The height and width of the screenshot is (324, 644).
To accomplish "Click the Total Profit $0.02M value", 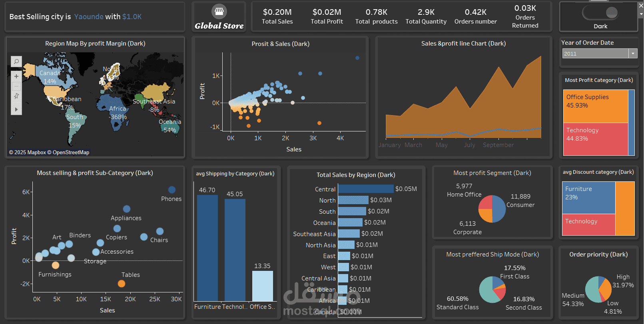I will [x=327, y=12].
